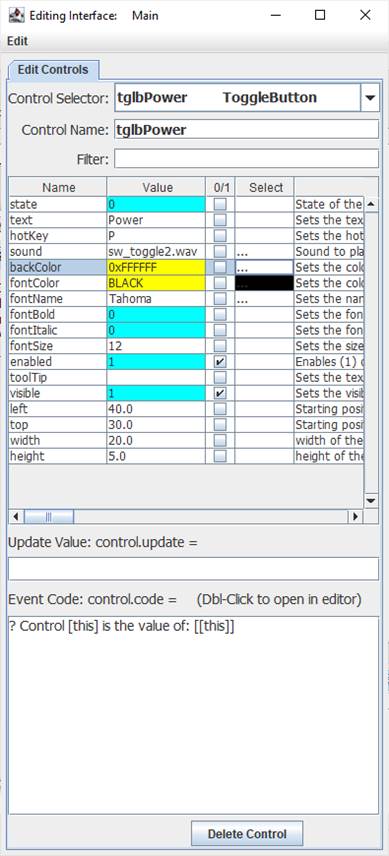The height and width of the screenshot is (856, 389).
Task: Click the table scroll up arrow
Action: click(371, 204)
